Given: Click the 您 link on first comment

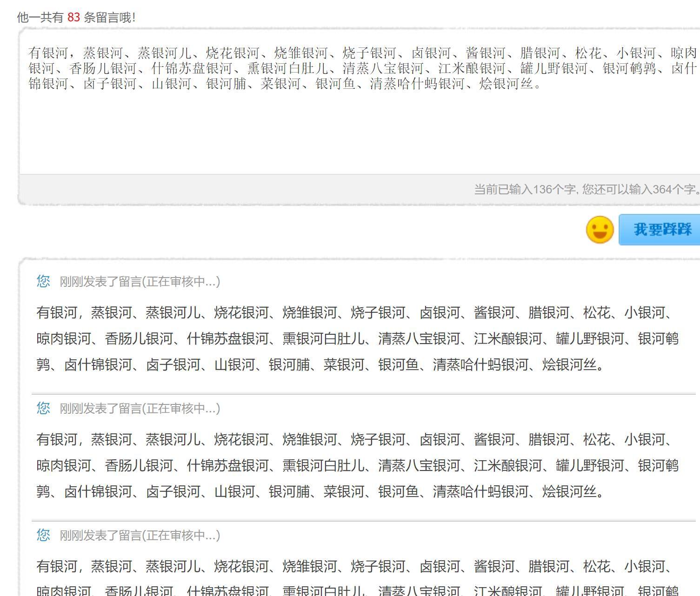Looking at the screenshot, I should [43, 281].
